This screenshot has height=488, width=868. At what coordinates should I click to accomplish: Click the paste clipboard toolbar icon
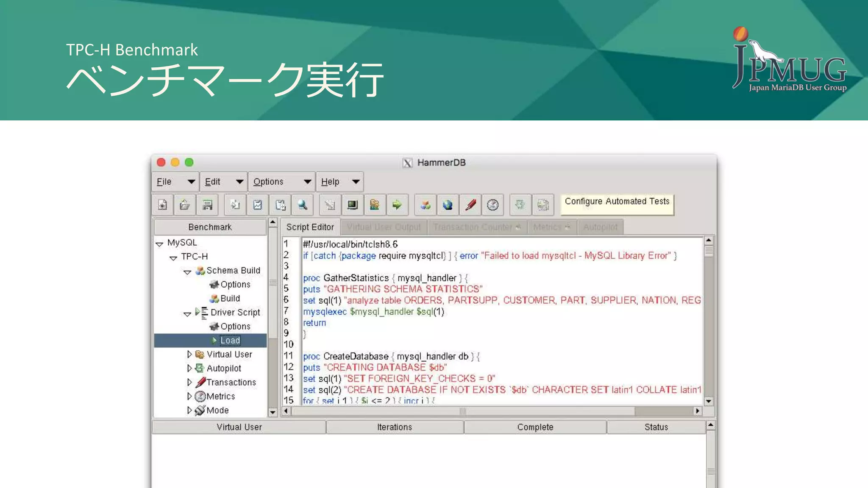(x=280, y=205)
